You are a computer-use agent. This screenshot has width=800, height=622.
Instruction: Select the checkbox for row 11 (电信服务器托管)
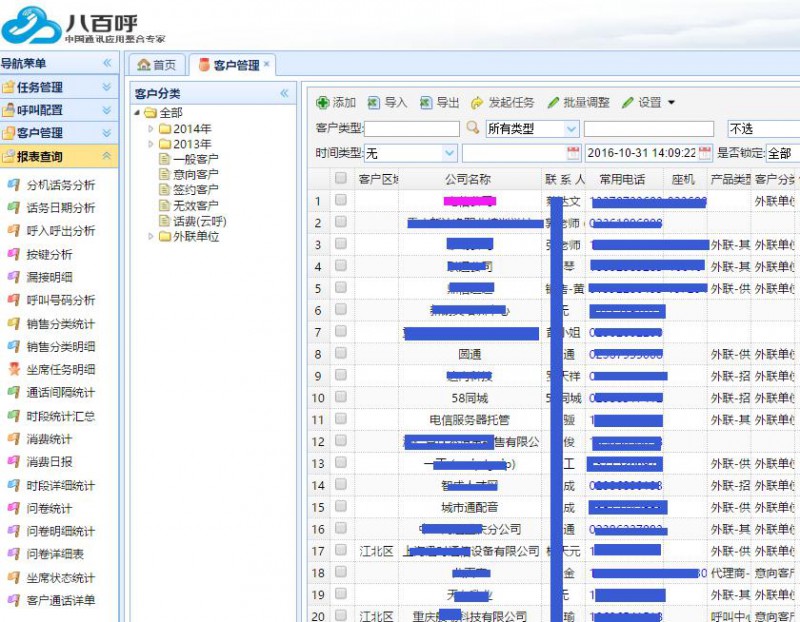(x=341, y=420)
